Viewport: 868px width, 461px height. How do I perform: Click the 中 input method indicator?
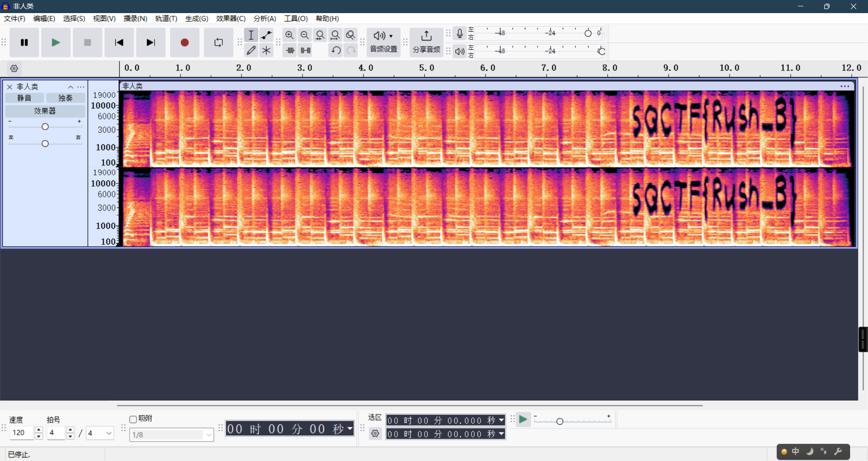796,452
